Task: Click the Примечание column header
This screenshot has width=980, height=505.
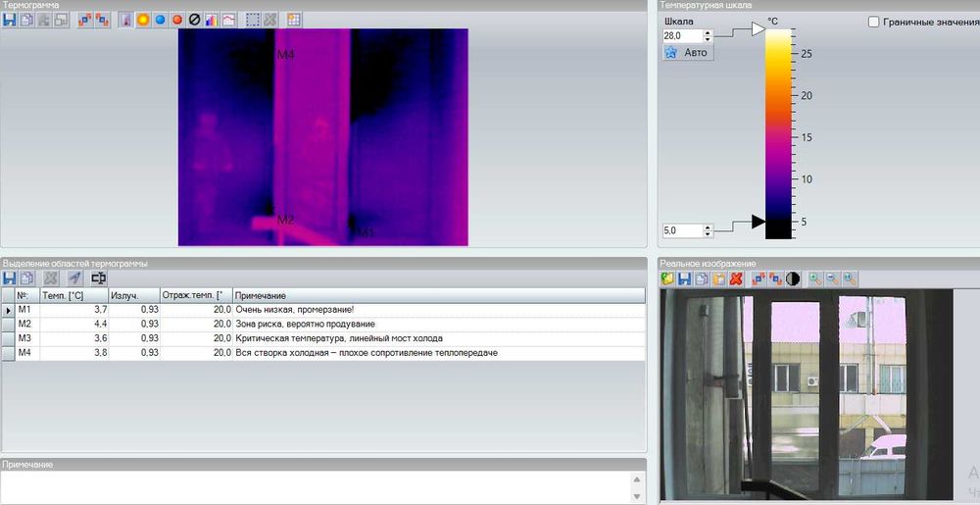Action: point(439,295)
